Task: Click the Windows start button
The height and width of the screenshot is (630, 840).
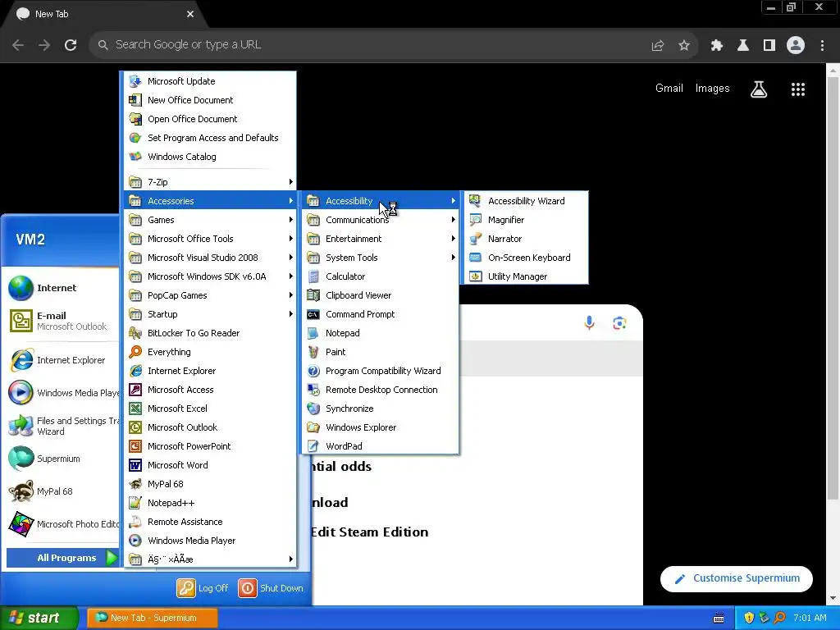Action: (x=39, y=618)
